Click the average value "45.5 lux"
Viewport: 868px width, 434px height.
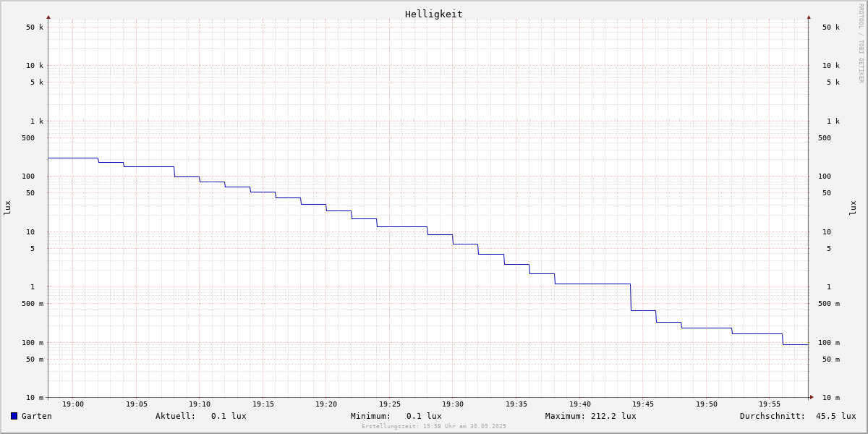(x=836, y=416)
